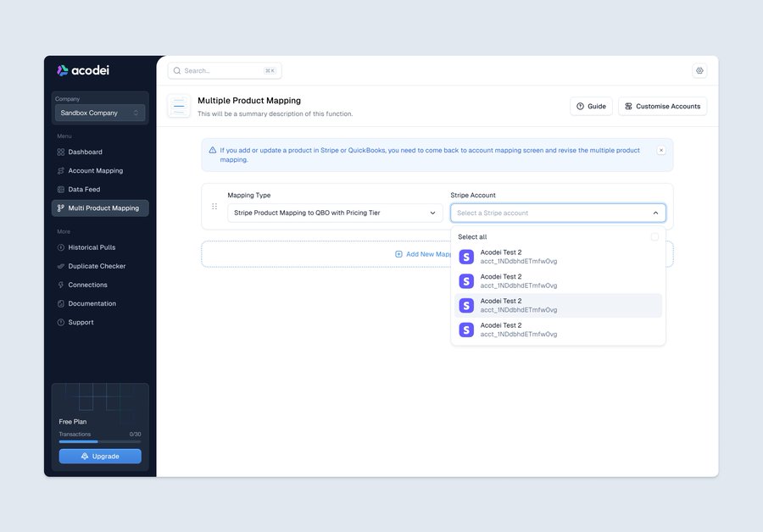Click the Free Plan label
The width and height of the screenshot is (763, 532).
point(73,422)
